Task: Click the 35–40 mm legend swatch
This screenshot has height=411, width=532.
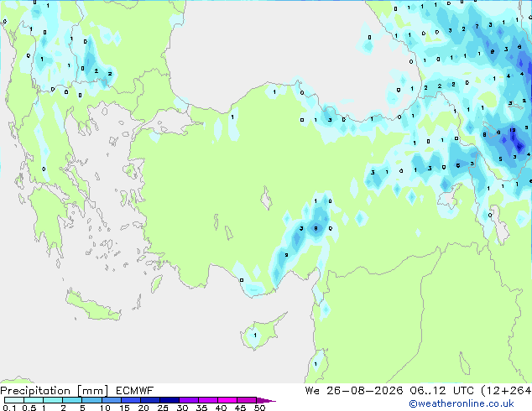Action: (x=208, y=400)
